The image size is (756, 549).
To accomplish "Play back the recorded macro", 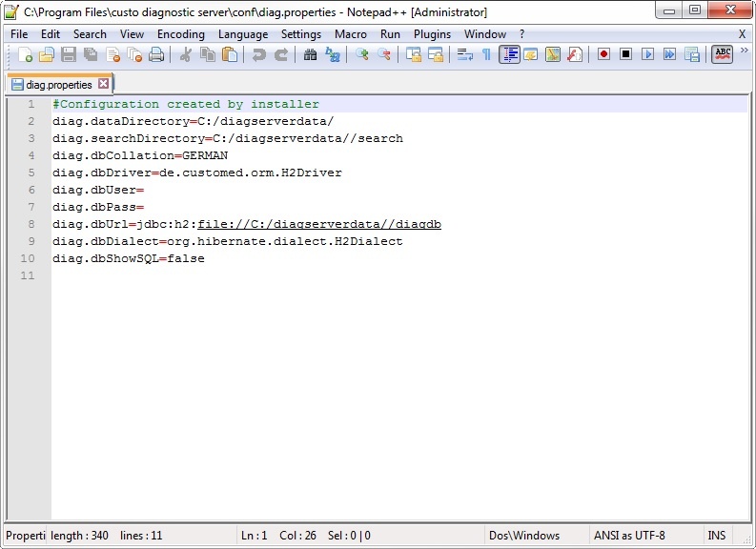I will tap(647, 54).
